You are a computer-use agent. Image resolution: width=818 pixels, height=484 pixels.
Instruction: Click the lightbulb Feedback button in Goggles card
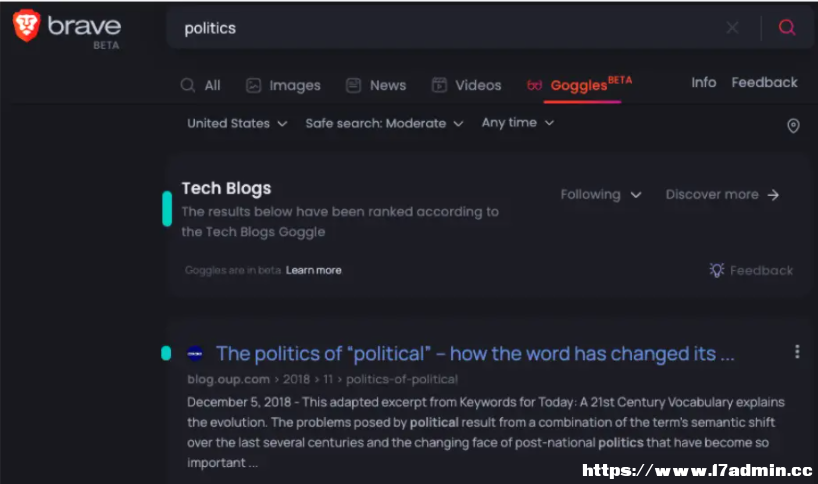click(751, 270)
